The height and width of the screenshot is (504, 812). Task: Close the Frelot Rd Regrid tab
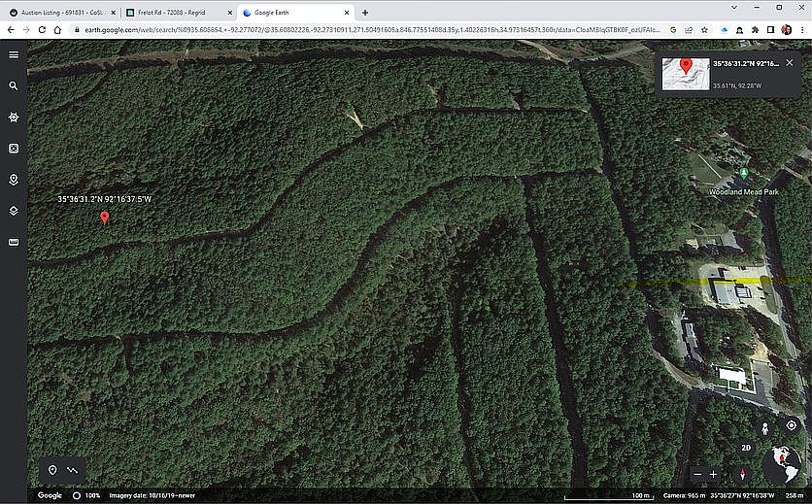(x=230, y=13)
